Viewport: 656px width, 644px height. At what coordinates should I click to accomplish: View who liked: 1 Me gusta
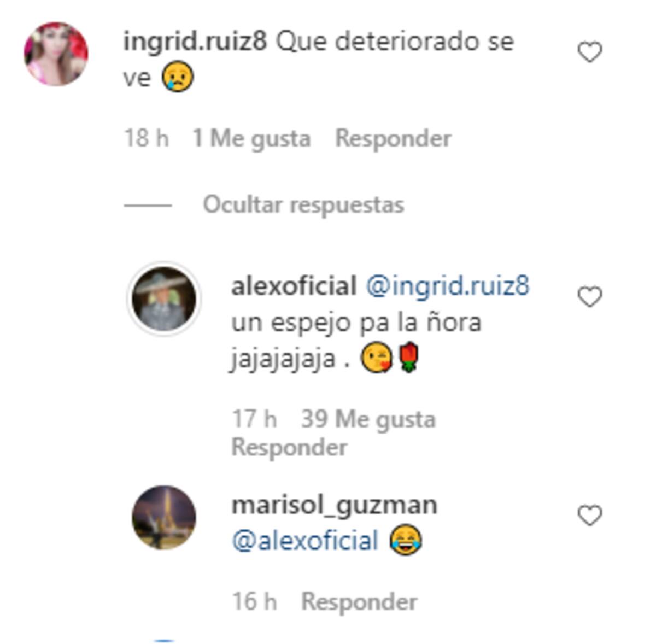coord(251,138)
